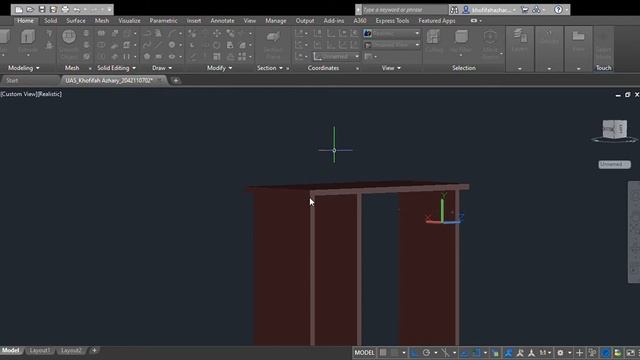Click the binoculars search icon
This screenshot has height=360, width=640.
coord(454,9)
